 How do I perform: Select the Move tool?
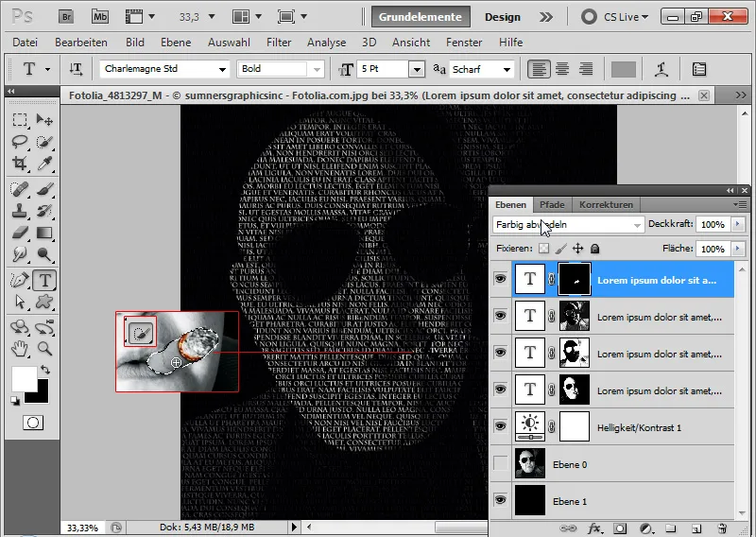tap(44, 119)
